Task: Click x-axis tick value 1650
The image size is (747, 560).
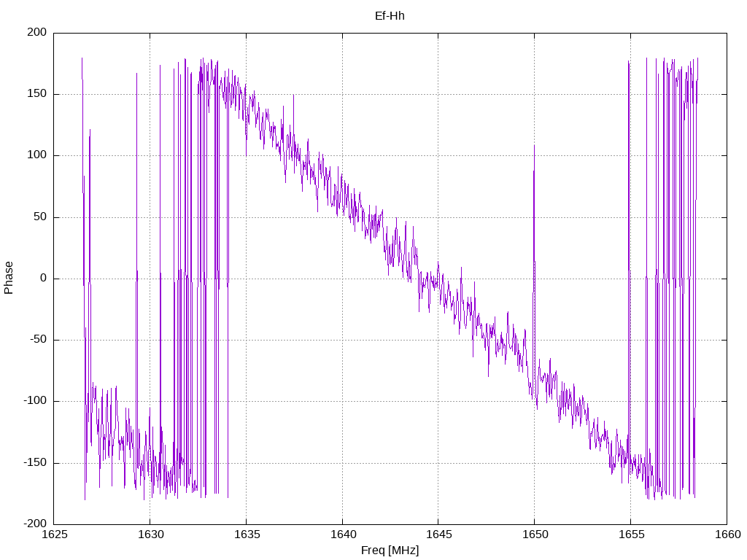Action: click(x=535, y=534)
